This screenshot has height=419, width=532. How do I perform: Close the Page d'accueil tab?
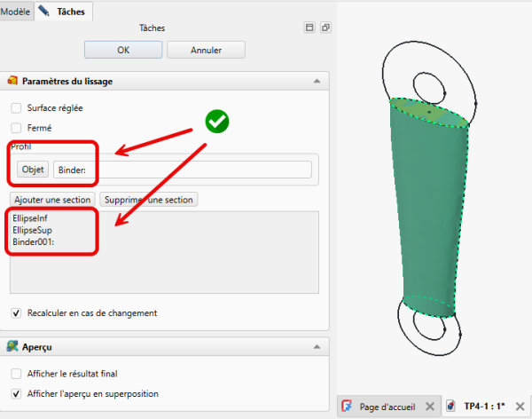(x=429, y=407)
